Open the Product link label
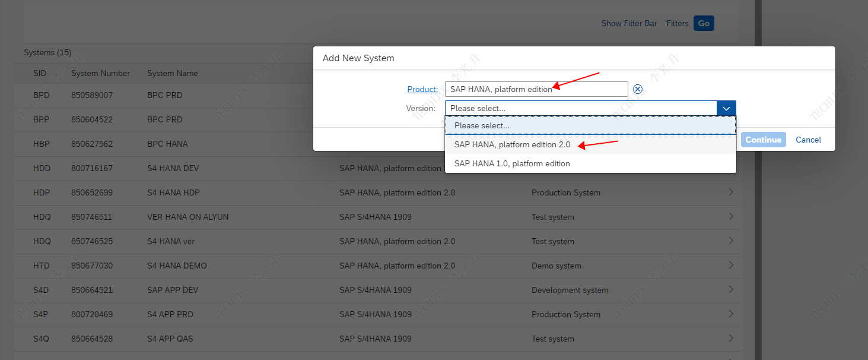 pos(422,89)
